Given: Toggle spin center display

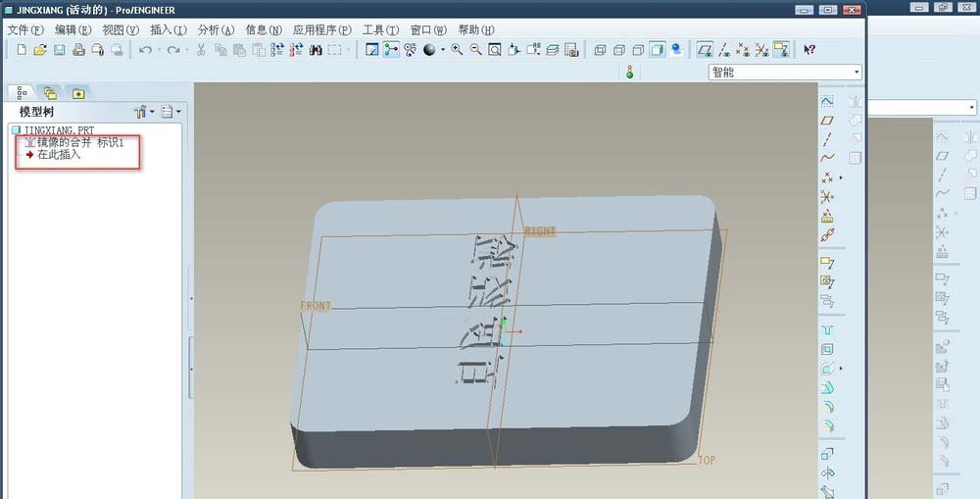Looking at the screenshot, I should click(x=391, y=50).
